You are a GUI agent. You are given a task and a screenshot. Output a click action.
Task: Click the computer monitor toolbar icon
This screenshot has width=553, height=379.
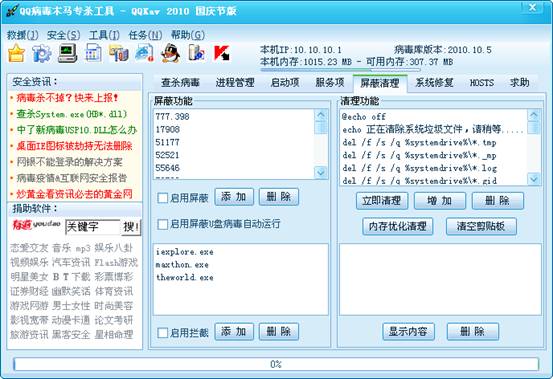coord(67,53)
